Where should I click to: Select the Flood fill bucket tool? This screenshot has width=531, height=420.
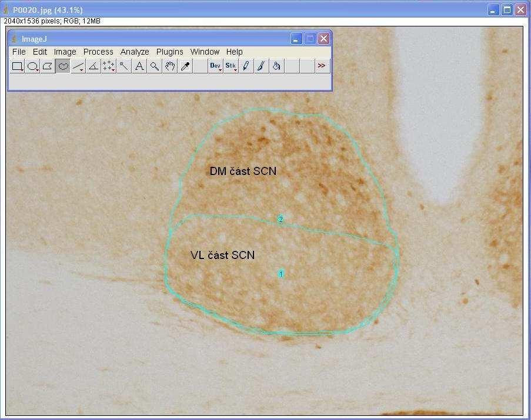(276, 66)
